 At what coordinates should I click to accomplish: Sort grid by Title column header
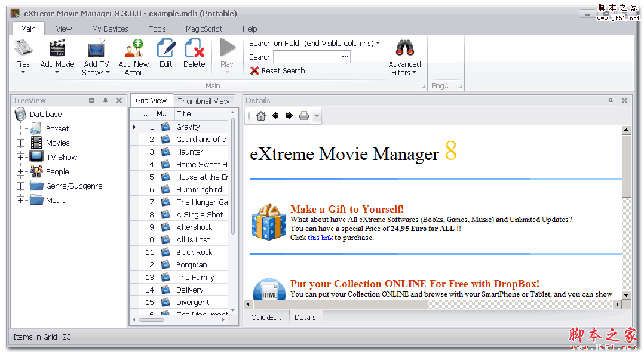tap(201, 114)
